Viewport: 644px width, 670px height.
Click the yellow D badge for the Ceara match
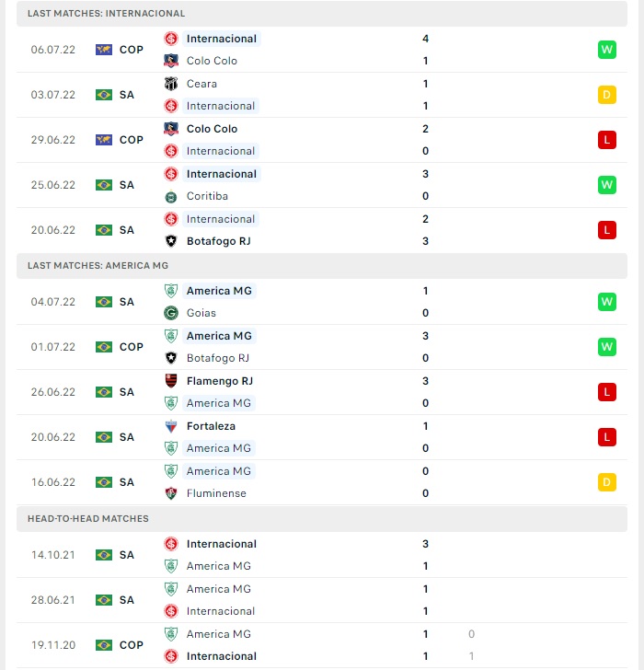click(x=607, y=95)
